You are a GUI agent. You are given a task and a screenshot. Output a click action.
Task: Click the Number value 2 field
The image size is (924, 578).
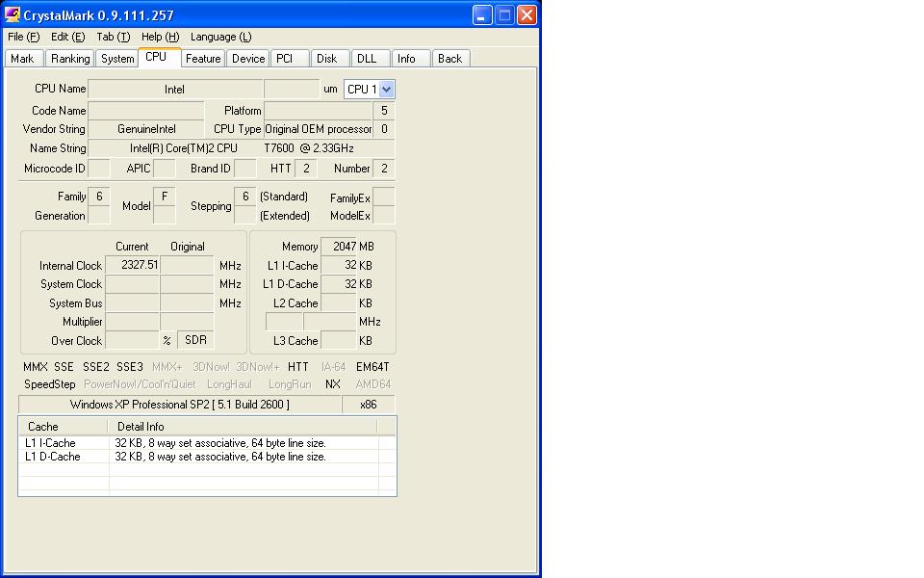pos(384,168)
